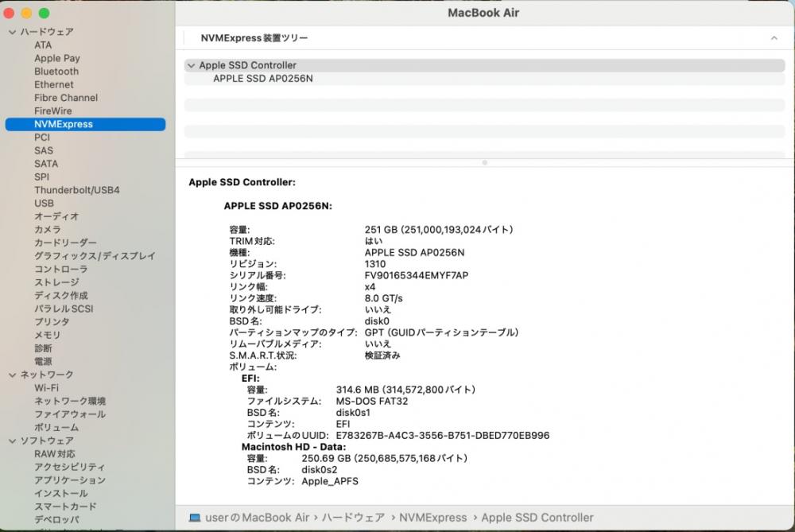The width and height of the screenshot is (795, 532).
Task: Click the Apple_APFS content value
Action: [x=330, y=481]
